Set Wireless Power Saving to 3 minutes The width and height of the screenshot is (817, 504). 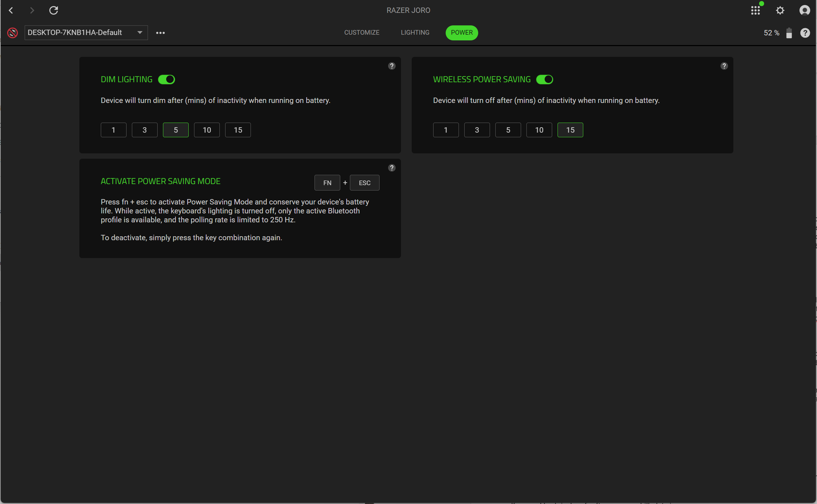coord(477,130)
